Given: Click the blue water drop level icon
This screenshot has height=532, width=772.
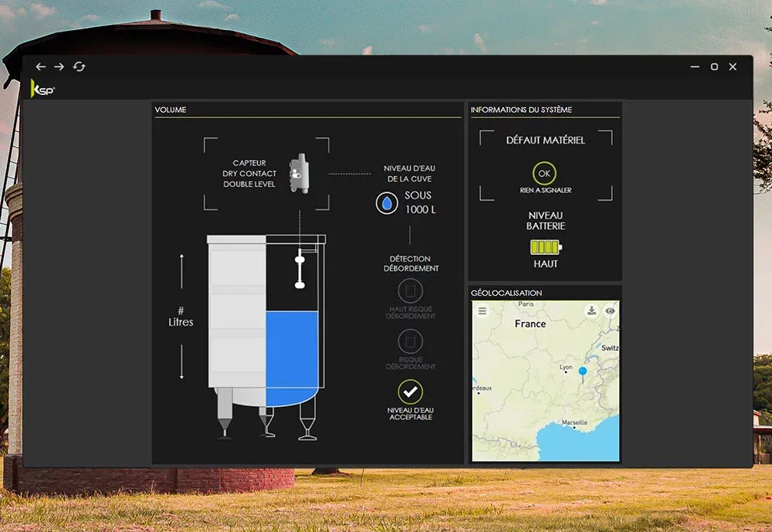Looking at the screenshot, I should coord(386,203).
